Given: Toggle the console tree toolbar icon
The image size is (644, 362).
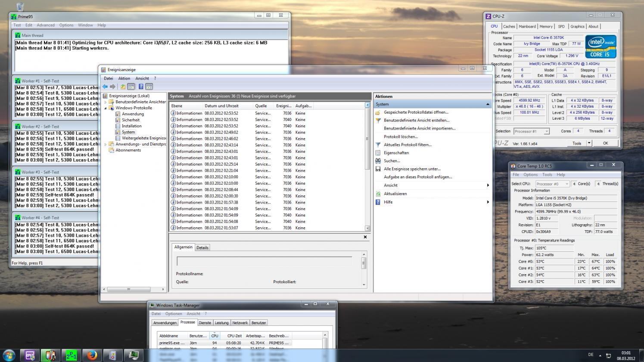Looking at the screenshot, I should coord(131,87).
